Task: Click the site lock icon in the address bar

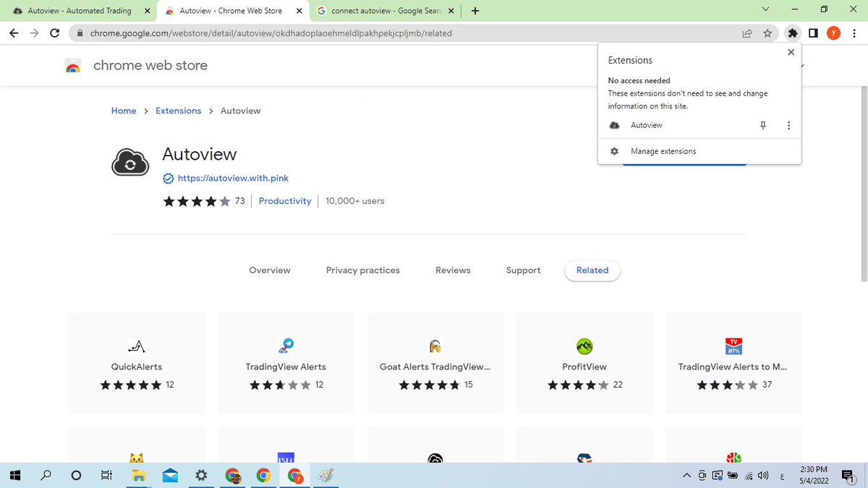Action: tap(80, 33)
